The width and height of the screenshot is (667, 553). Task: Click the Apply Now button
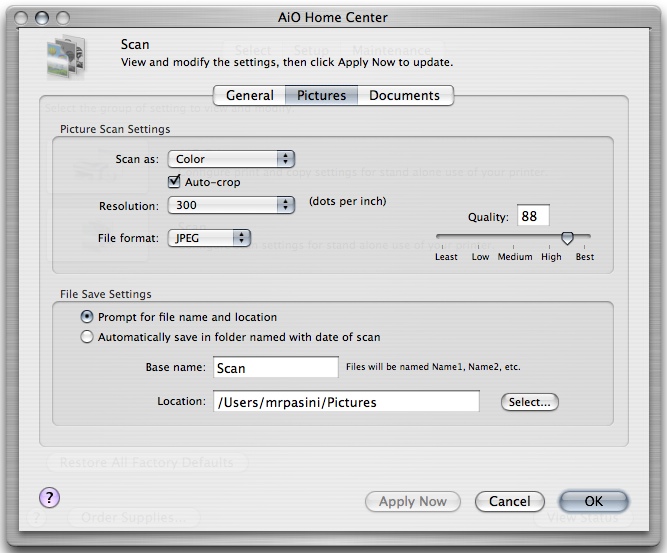point(412,501)
